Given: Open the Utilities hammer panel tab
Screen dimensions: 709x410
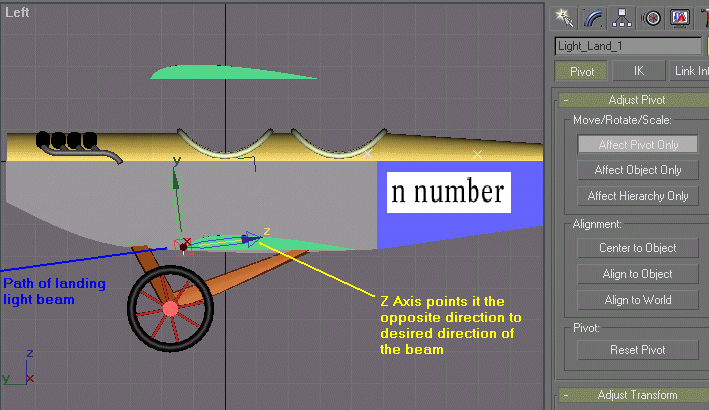Looking at the screenshot, I should tap(704, 16).
